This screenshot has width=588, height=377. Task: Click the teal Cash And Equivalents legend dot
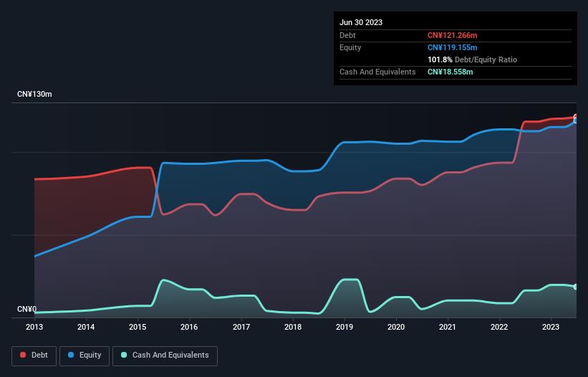click(124, 355)
